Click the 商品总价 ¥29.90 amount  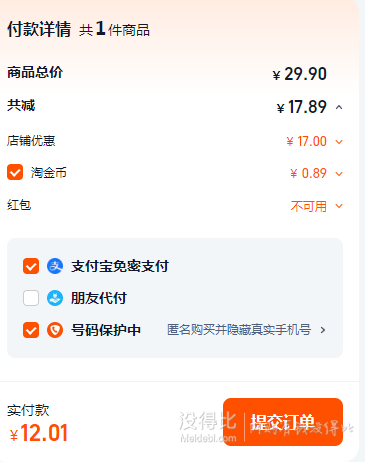click(299, 74)
